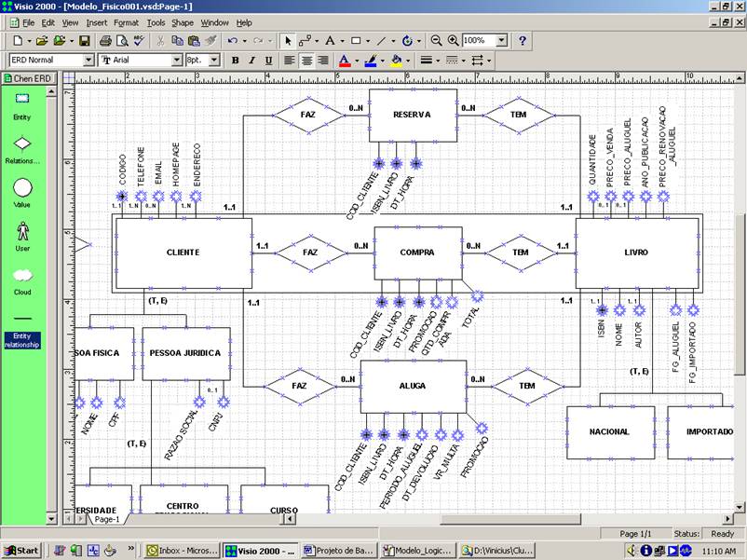
Task: Activate the Format Painter
Action: [x=212, y=40]
